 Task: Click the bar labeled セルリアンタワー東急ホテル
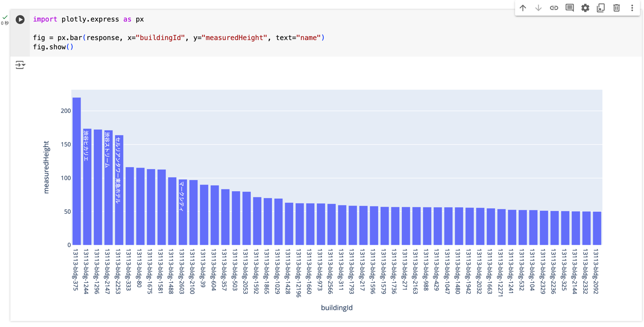[119, 190]
